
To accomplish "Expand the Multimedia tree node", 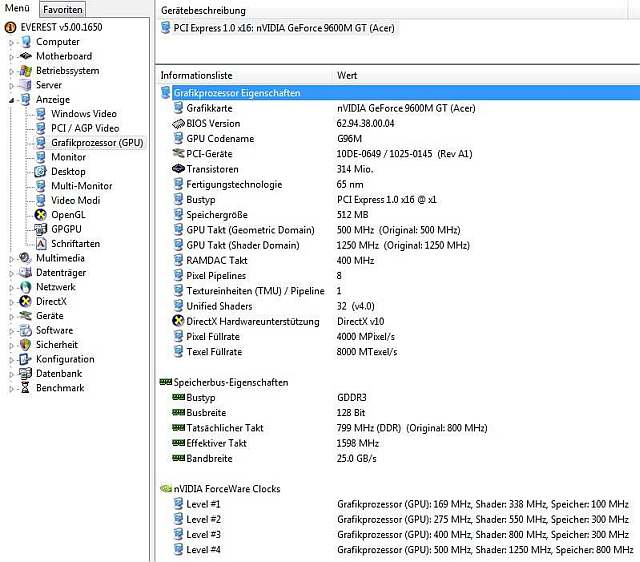I will [11, 258].
